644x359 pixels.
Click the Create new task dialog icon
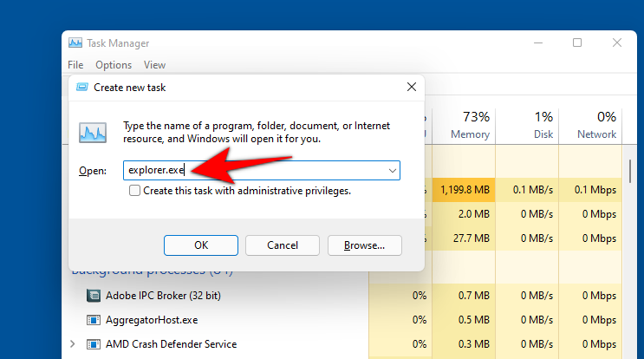tap(81, 87)
